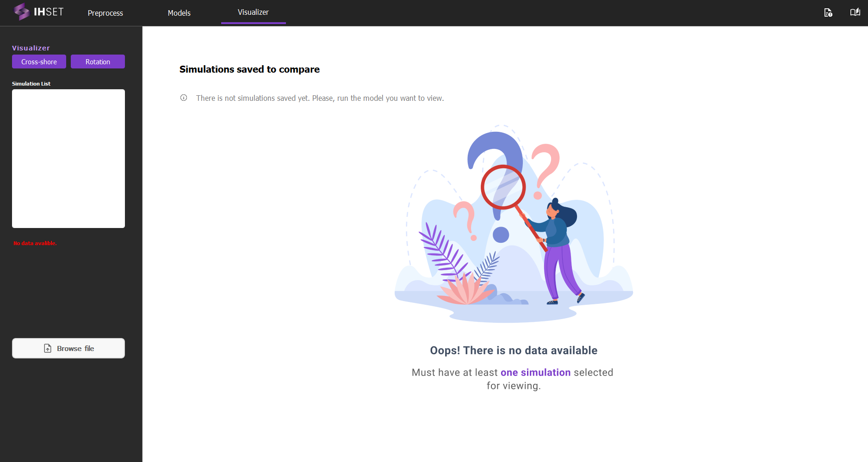Viewport: 868px width, 462px height.
Task: Click the 'Oops! There is no data available' heading
Action: (514, 351)
